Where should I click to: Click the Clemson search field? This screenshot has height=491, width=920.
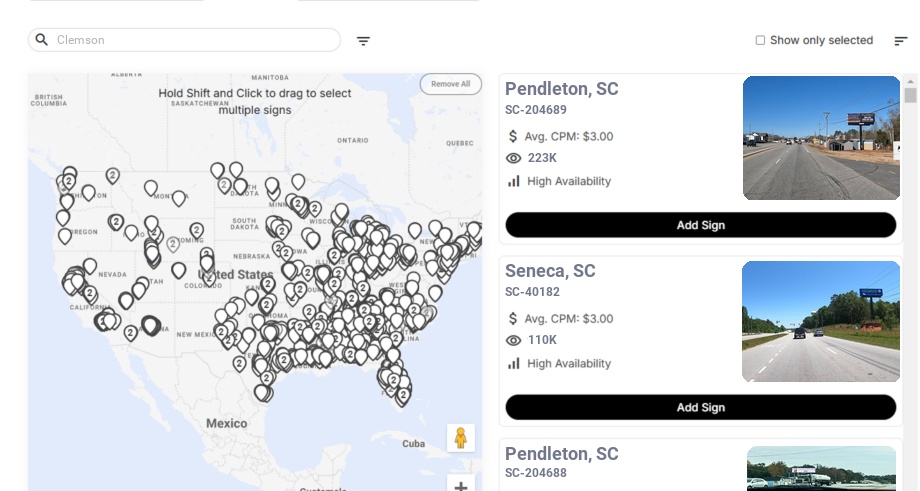coord(190,40)
